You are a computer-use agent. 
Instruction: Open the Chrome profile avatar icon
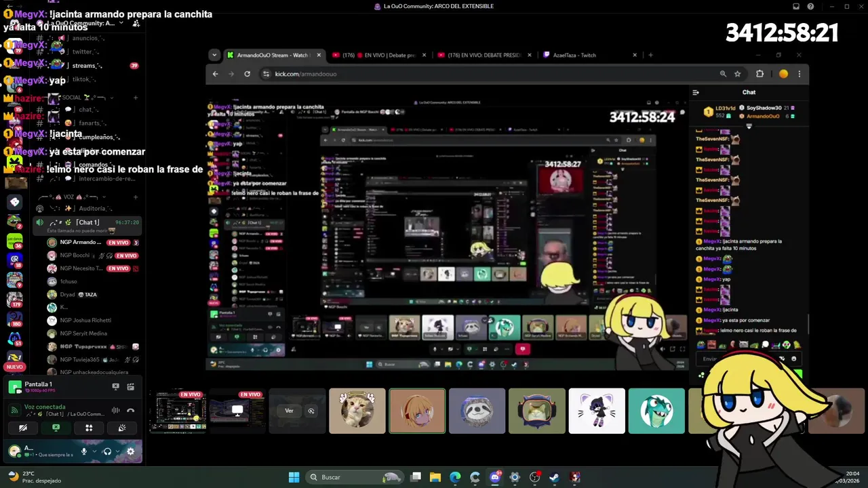[x=783, y=74]
